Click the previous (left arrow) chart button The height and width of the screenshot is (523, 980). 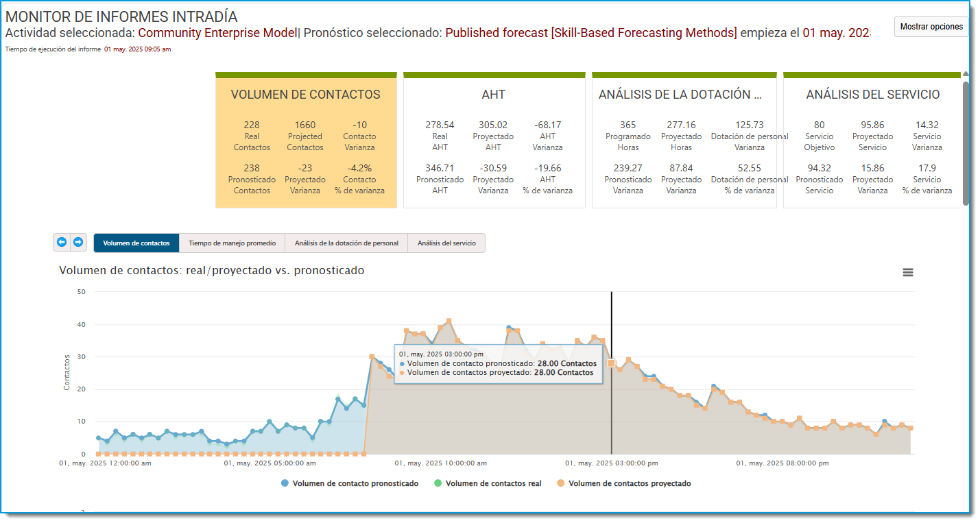(62, 243)
